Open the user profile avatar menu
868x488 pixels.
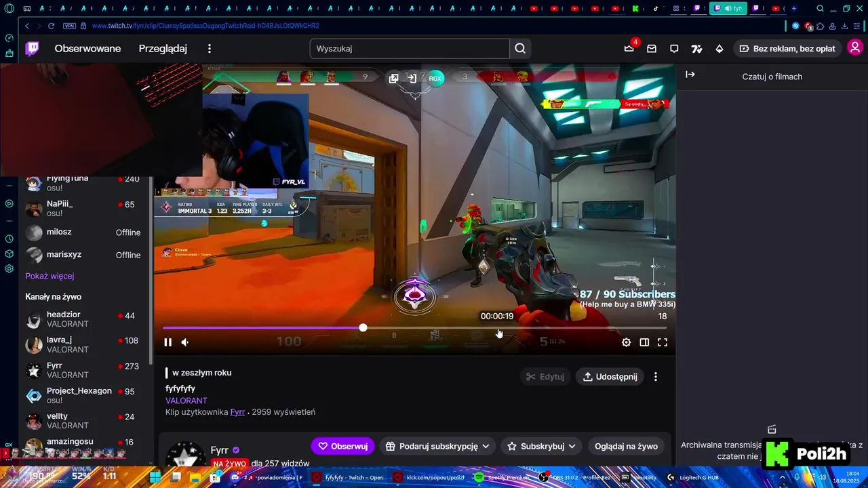(855, 48)
